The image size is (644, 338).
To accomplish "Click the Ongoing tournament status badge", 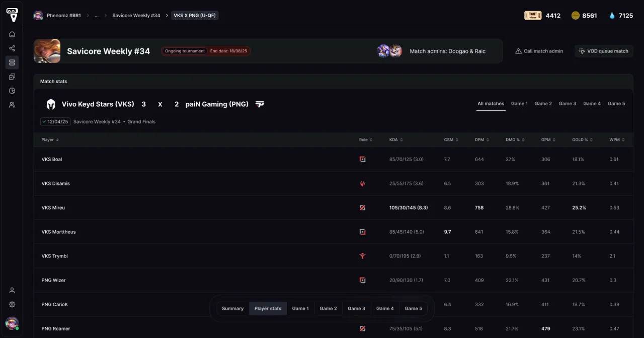I will point(185,51).
